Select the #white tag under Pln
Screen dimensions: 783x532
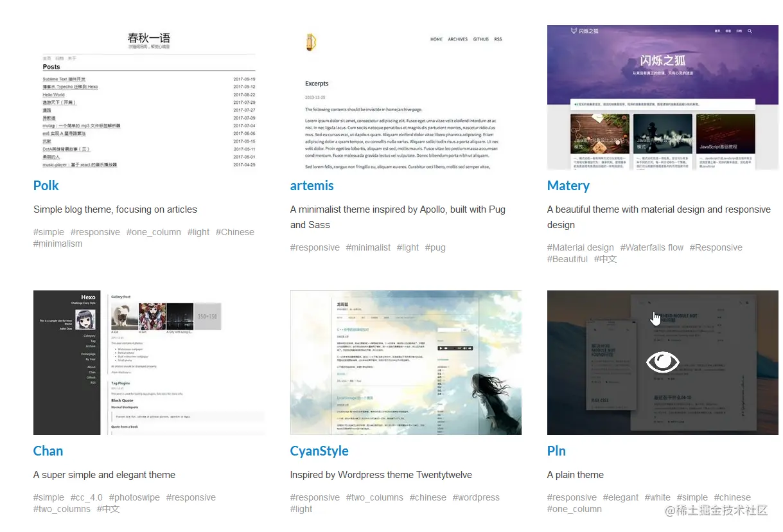[657, 497]
